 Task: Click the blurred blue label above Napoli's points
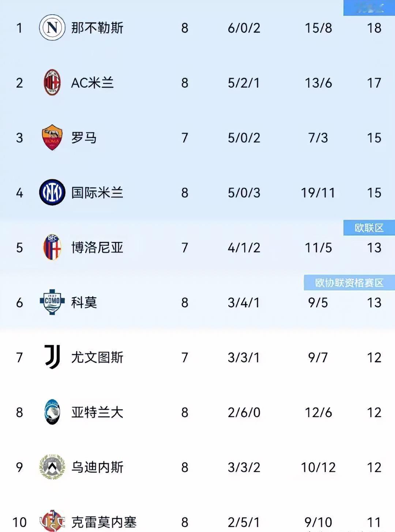tap(369, 8)
